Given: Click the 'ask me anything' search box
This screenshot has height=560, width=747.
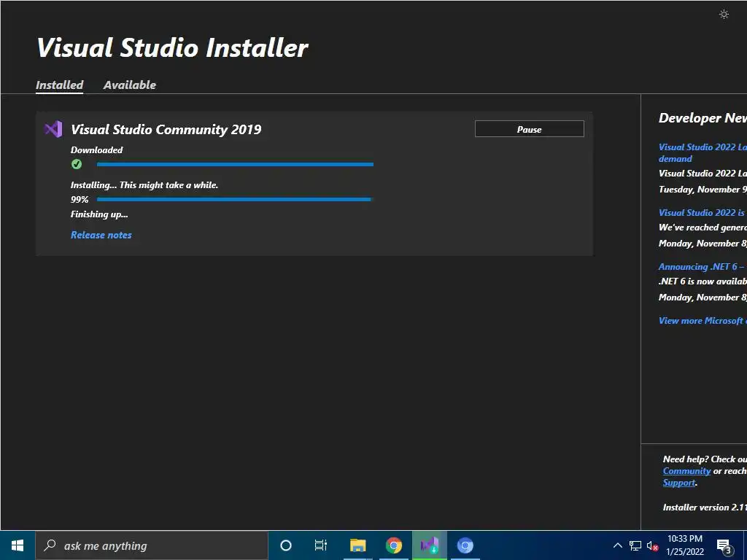Looking at the screenshot, I should coord(152,545).
